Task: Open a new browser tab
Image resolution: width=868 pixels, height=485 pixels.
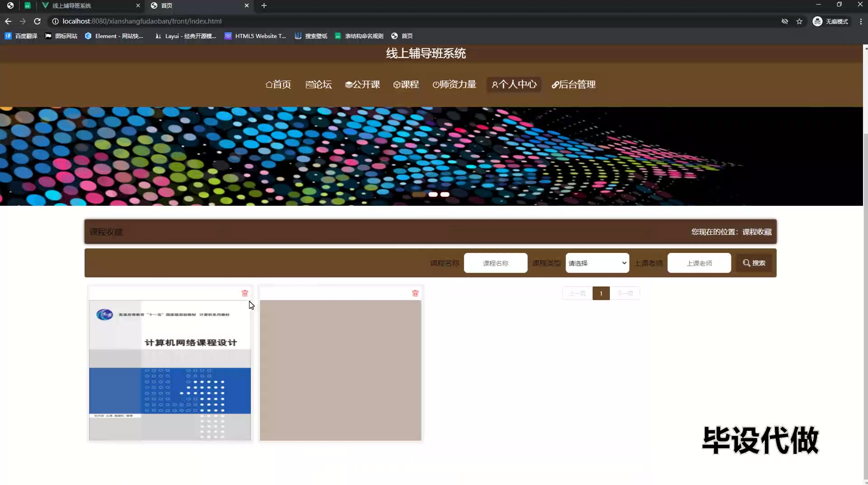Action: (x=264, y=5)
